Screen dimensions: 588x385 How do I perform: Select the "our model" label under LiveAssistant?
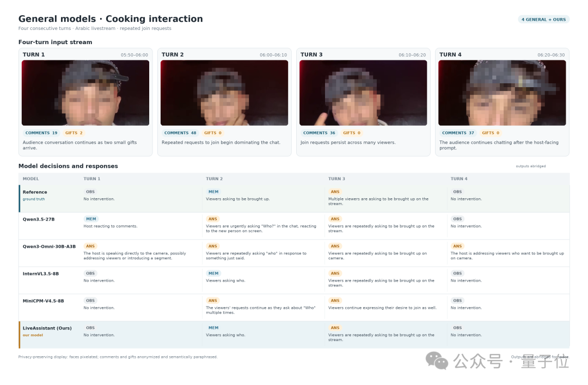[33, 335]
